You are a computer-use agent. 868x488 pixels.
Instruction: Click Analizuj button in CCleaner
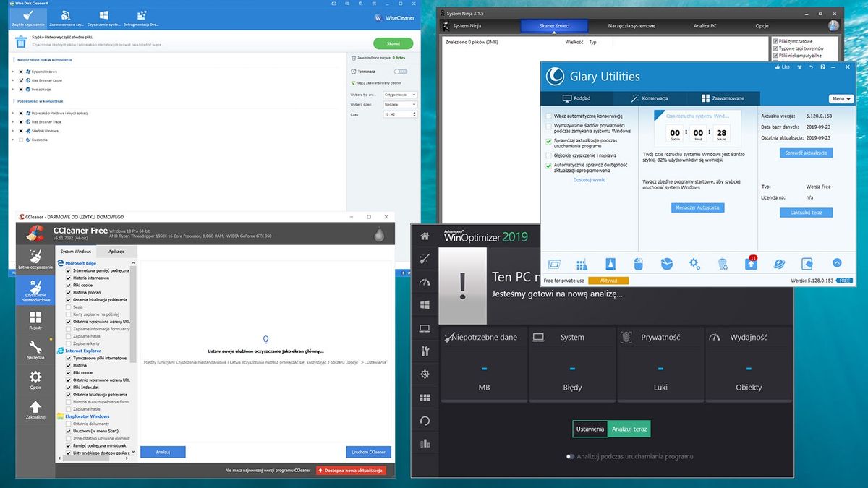click(163, 452)
